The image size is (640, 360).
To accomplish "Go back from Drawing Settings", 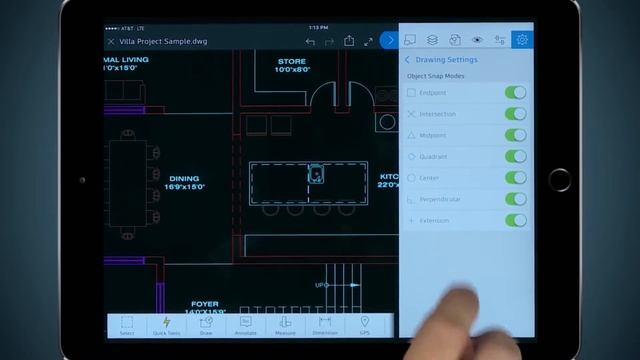I will pos(407,60).
